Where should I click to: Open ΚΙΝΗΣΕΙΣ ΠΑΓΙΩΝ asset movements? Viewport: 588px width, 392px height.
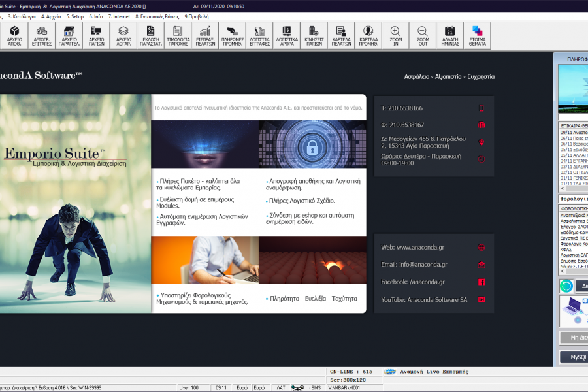tap(314, 36)
